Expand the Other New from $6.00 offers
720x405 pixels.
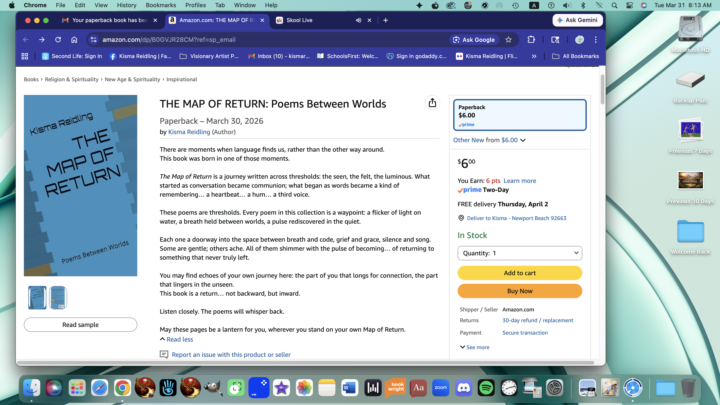point(489,140)
